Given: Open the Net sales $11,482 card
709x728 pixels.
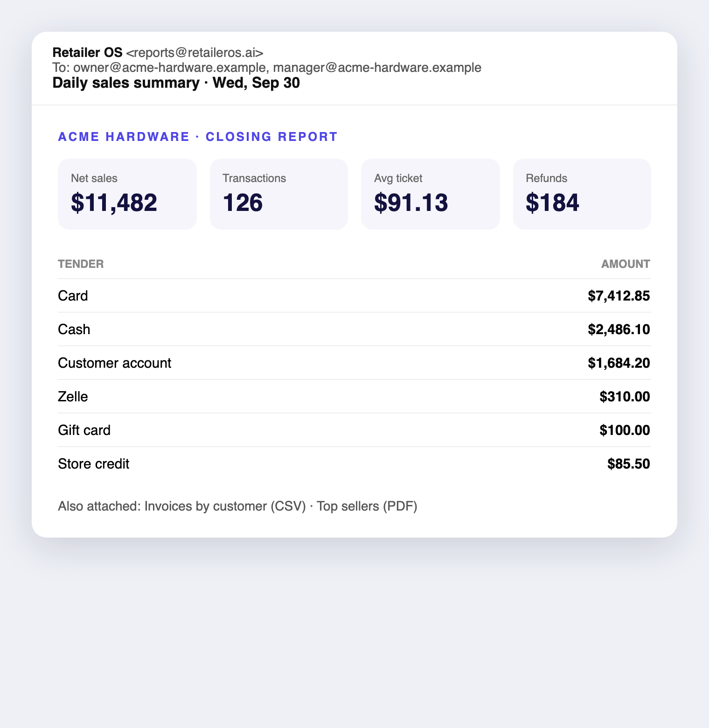Looking at the screenshot, I should coord(127,194).
